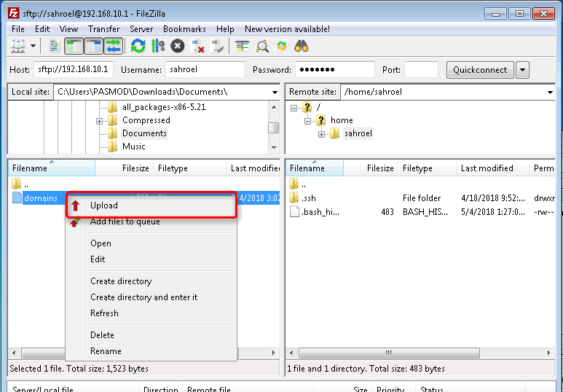The image size is (563, 392).
Task: Choose Create directory and enter it
Action: tap(151, 297)
